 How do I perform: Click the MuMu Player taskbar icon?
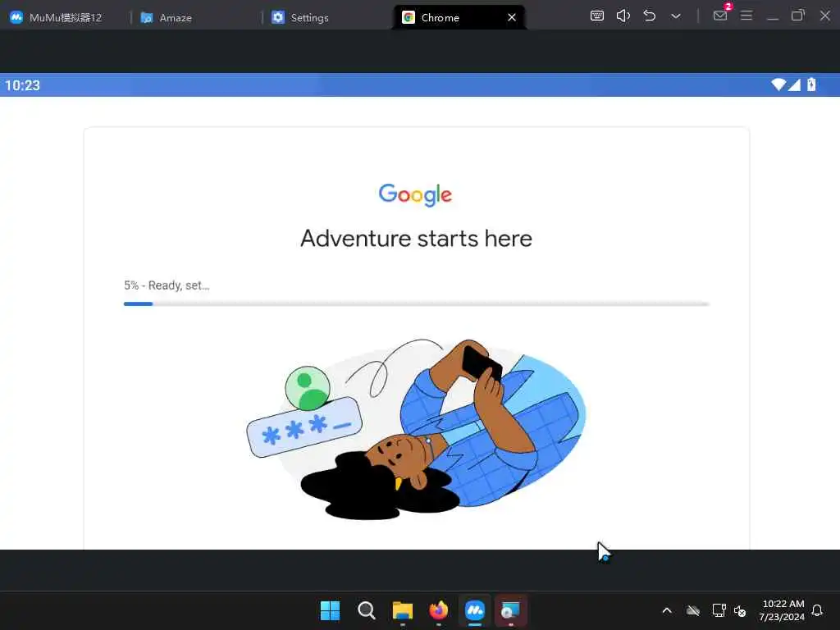coord(475,610)
